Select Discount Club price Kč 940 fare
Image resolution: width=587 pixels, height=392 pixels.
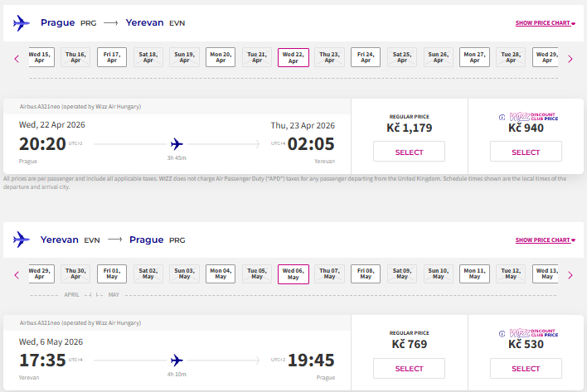526,152
